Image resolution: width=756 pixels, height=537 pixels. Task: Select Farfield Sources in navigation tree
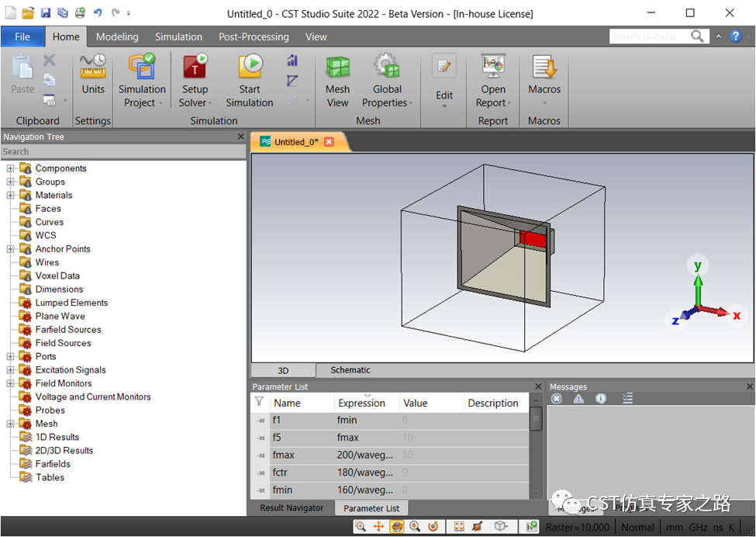pyautogui.click(x=68, y=330)
